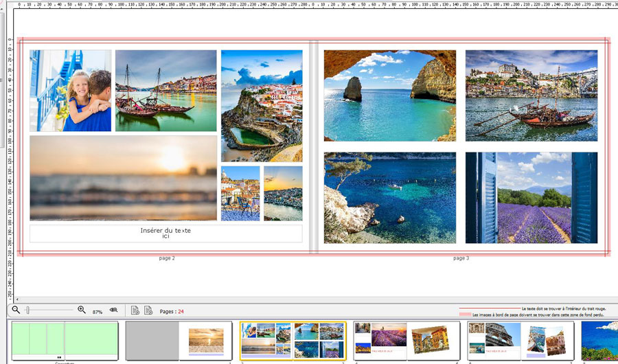Click the 'Insérer du texte ici' text box
The image size is (618, 364).
[x=166, y=234]
